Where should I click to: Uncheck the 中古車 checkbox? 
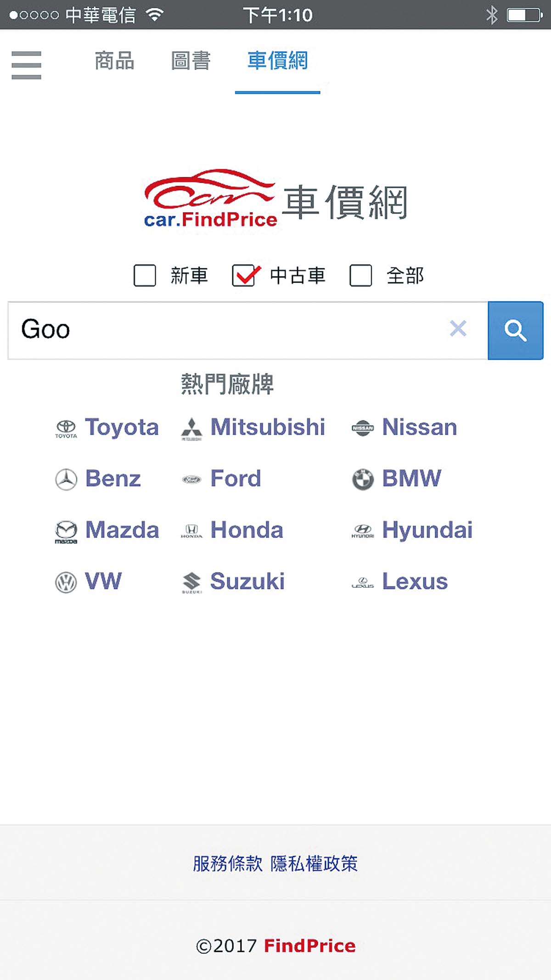click(x=243, y=276)
